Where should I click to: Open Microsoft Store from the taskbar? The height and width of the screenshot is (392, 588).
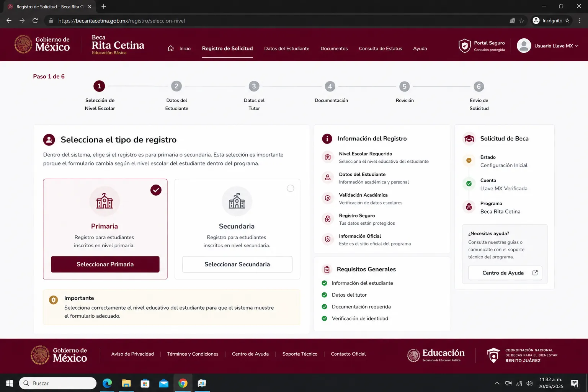pyautogui.click(x=145, y=383)
